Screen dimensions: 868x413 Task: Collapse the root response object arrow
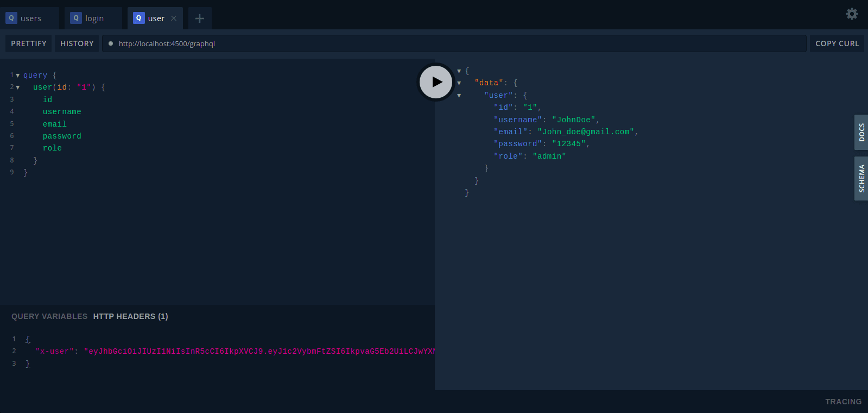[x=459, y=71]
